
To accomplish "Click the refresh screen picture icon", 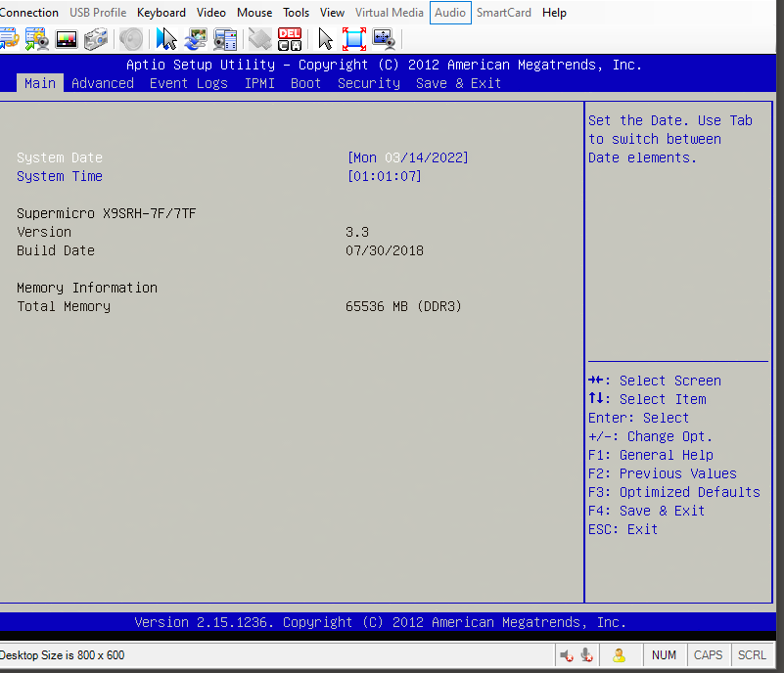I will click(x=196, y=39).
